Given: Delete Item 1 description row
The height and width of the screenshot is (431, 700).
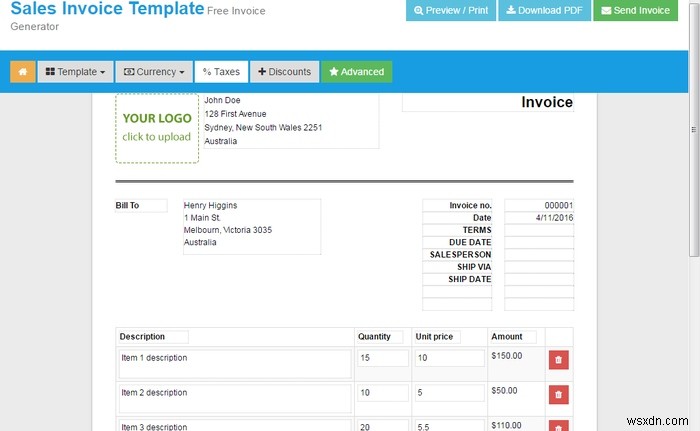Looking at the screenshot, I should 558,360.
